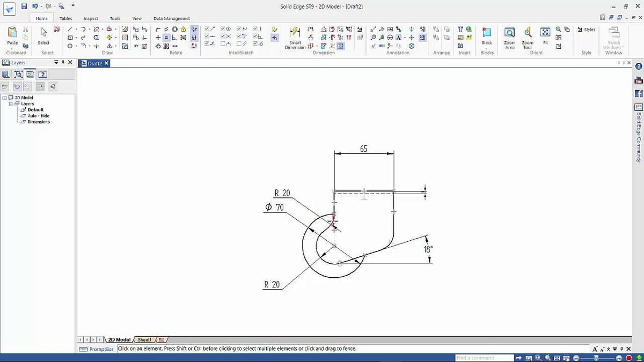Screen dimensions: 644x362
Task: Close the Draft2 document tab
Action: 106,63
